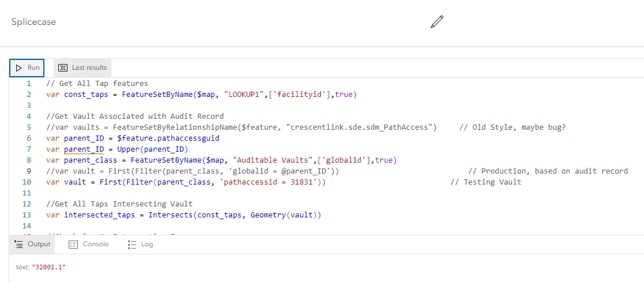Click the output value "32001.1"
644x282 pixels.
[x=49, y=267]
